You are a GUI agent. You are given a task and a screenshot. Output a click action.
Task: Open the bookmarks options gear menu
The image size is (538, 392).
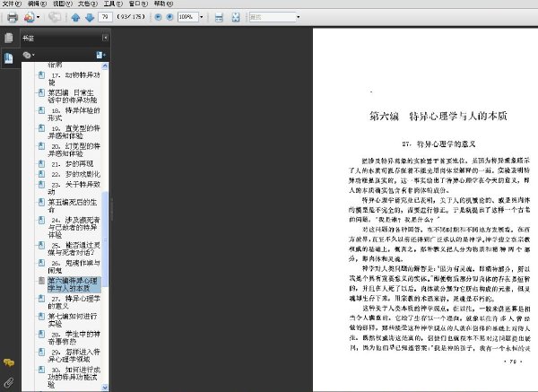click(29, 55)
